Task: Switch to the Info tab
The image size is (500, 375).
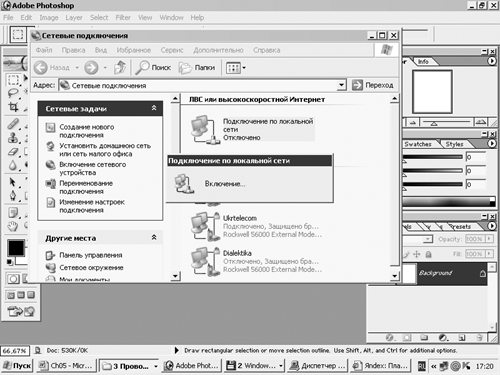Action: [x=423, y=62]
